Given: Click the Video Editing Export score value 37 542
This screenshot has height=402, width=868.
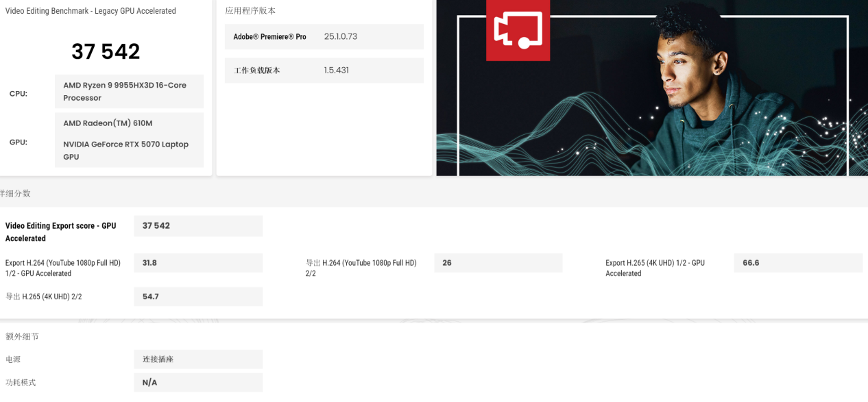Looking at the screenshot, I should point(197,226).
